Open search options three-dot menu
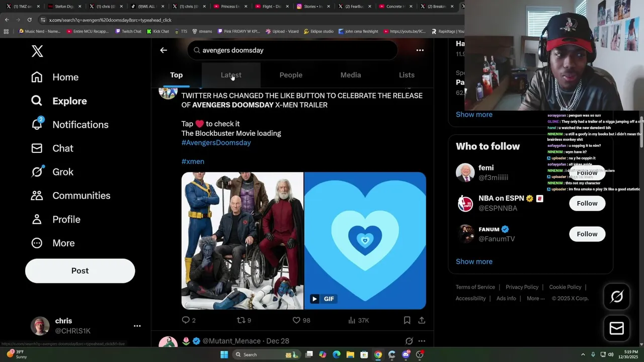 [x=420, y=50]
